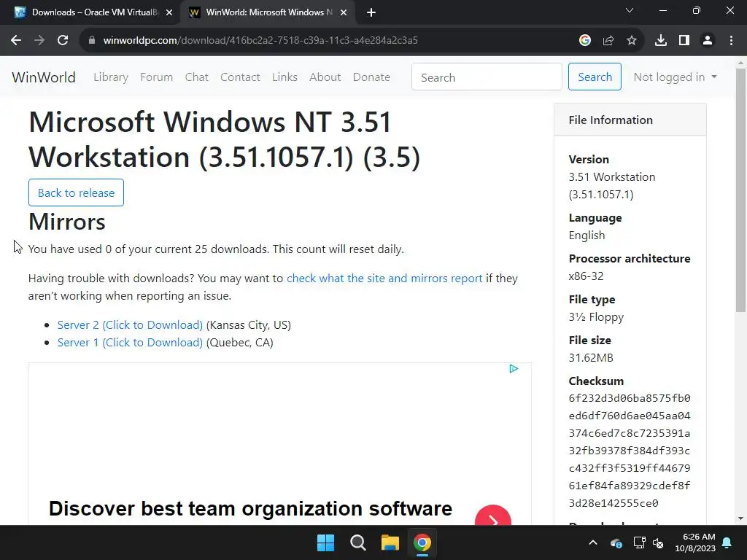Open the Library menu item
Image resolution: width=747 pixels, height=560 pixels.
(111, 77)
